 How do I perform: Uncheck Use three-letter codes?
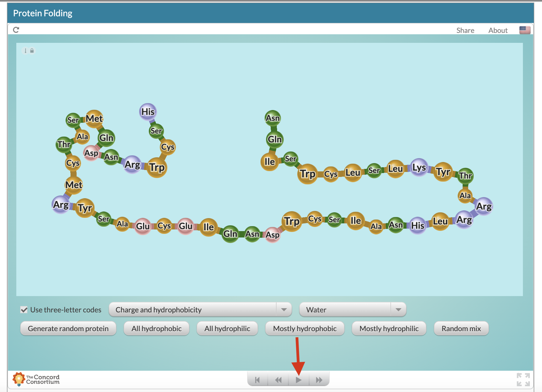24,310
